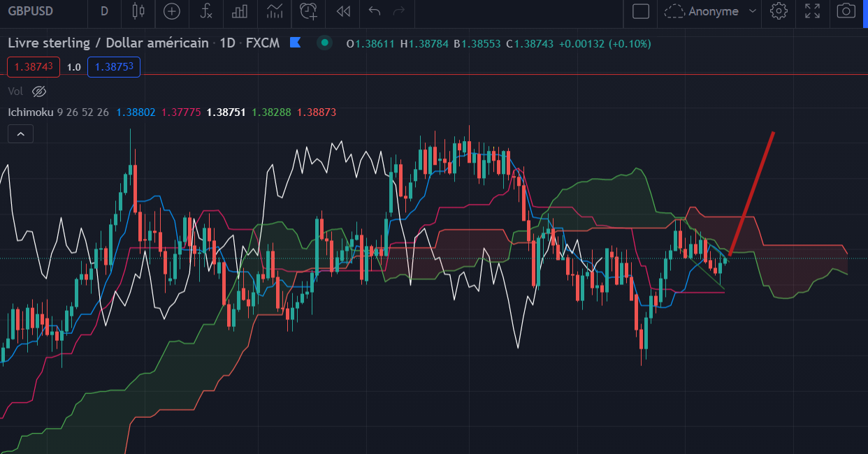Click the high price H1.38784
868x454 pixels.
[x=425, y=43]
